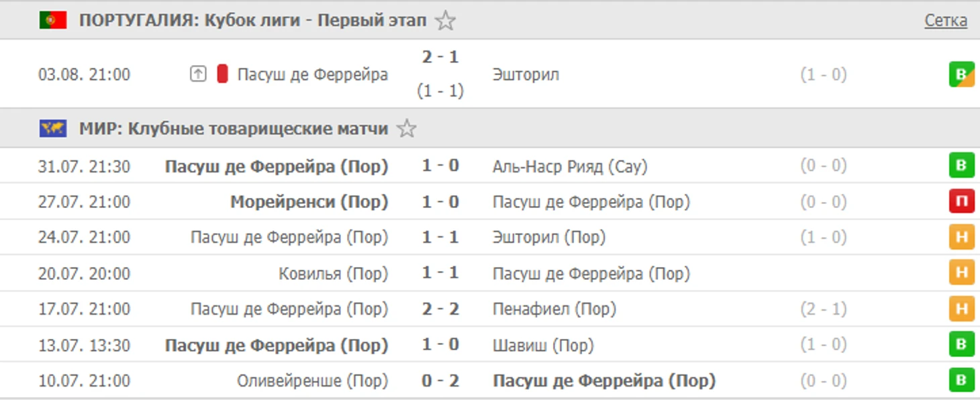Click the red П loss badge
980x400 pixels.
(x=961, y=201)
